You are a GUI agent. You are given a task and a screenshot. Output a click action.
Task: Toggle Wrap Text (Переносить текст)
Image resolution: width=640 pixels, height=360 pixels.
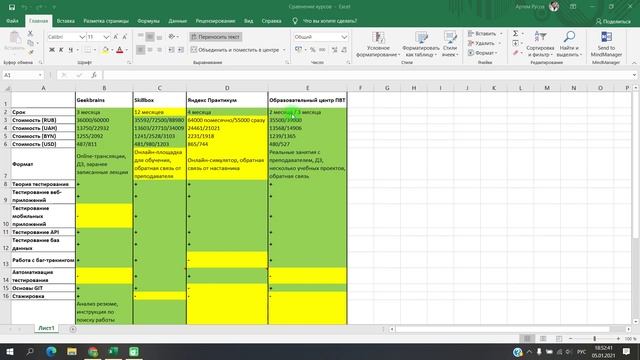(216, 37)
